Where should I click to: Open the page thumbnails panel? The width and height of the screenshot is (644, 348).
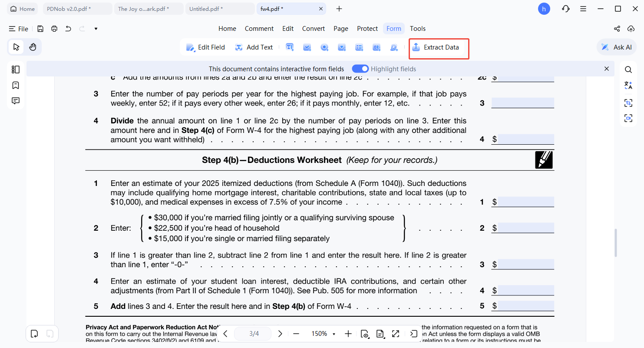point(16,69)
